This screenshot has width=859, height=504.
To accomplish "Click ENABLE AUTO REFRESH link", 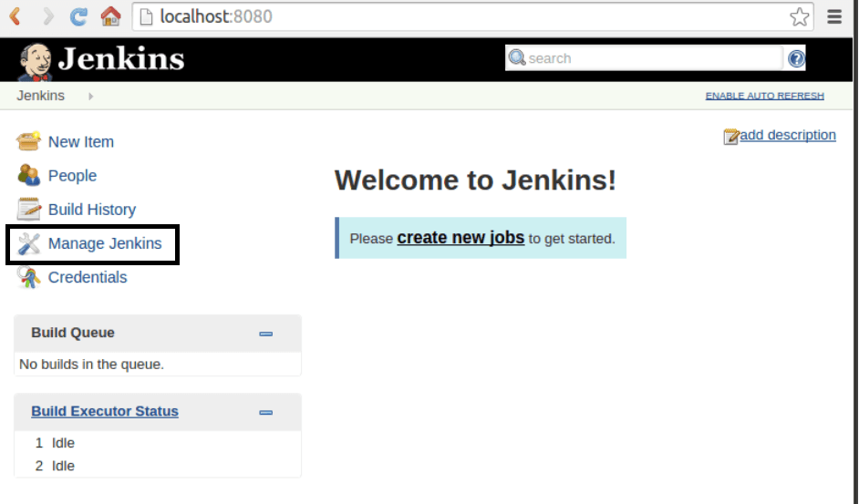I will (x=765, y=96).
